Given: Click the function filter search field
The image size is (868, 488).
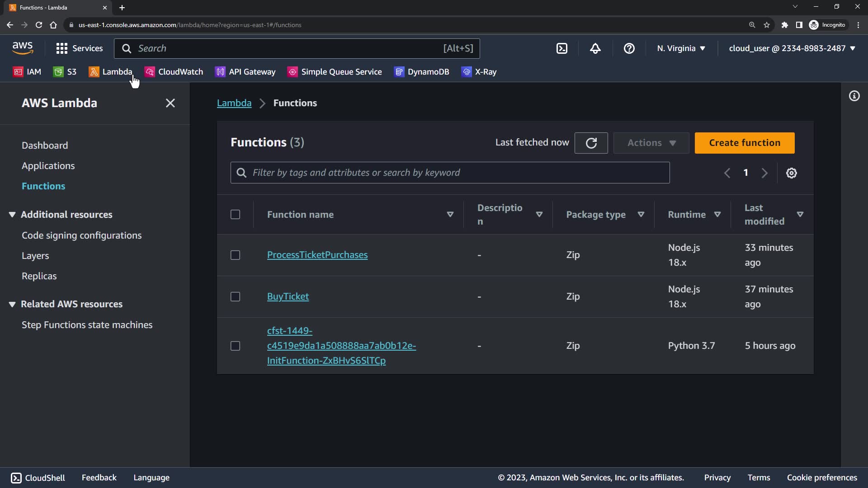Looking at the screenshot, I should point(450,173).
